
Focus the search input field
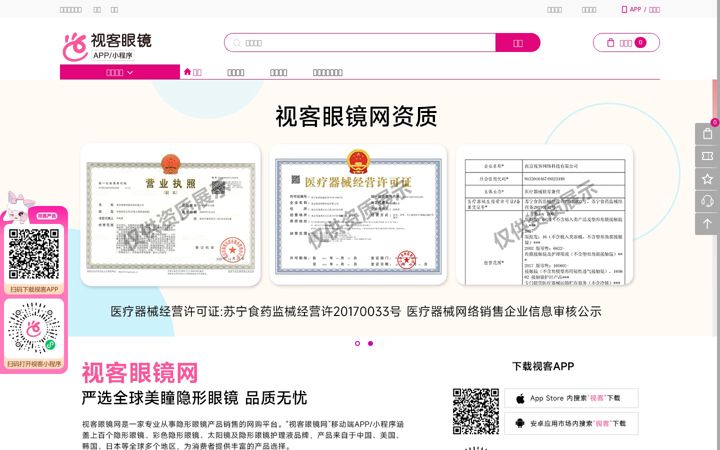360,43
